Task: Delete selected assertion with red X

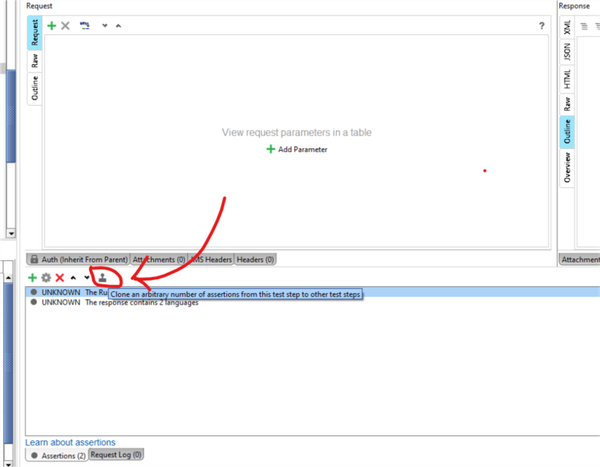Action: (x=60, y=278)
